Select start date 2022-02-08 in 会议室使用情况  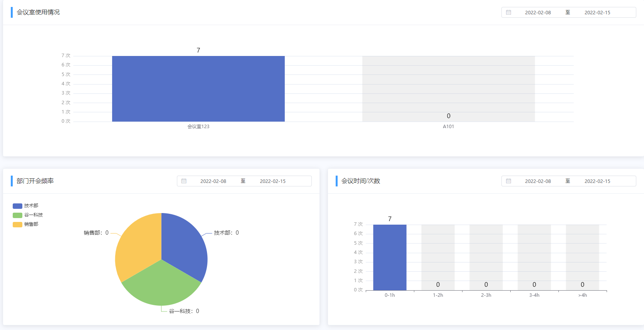tap(538, 12)
